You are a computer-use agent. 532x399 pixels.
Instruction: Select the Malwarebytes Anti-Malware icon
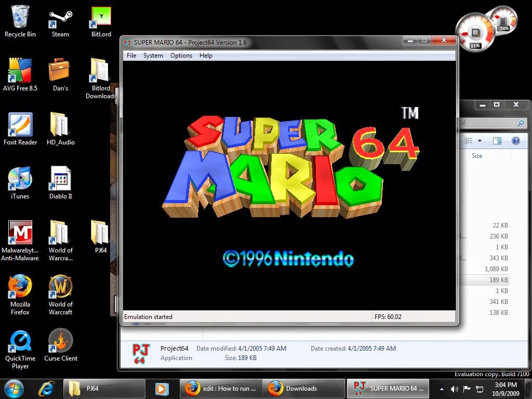(20, 240)
